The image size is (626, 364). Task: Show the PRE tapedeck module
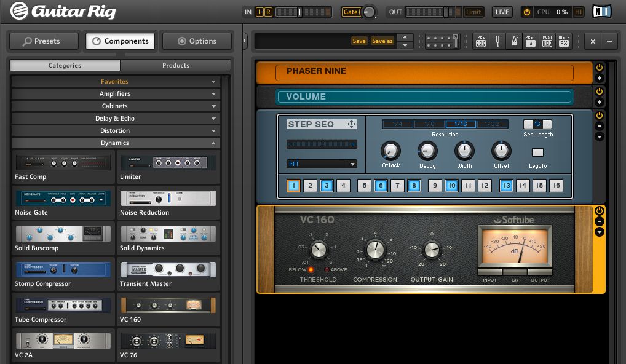point(481,41)
